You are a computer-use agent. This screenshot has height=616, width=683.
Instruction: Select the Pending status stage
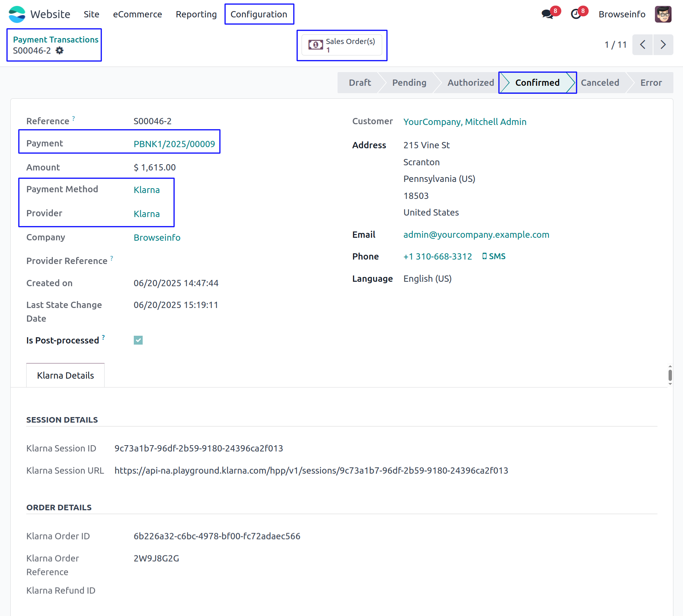point(409,82)
